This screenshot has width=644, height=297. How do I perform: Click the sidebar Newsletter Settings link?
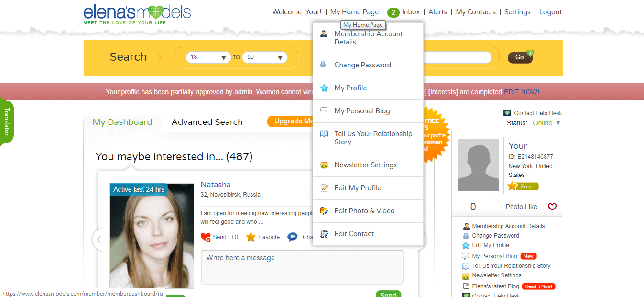point(497,275)
